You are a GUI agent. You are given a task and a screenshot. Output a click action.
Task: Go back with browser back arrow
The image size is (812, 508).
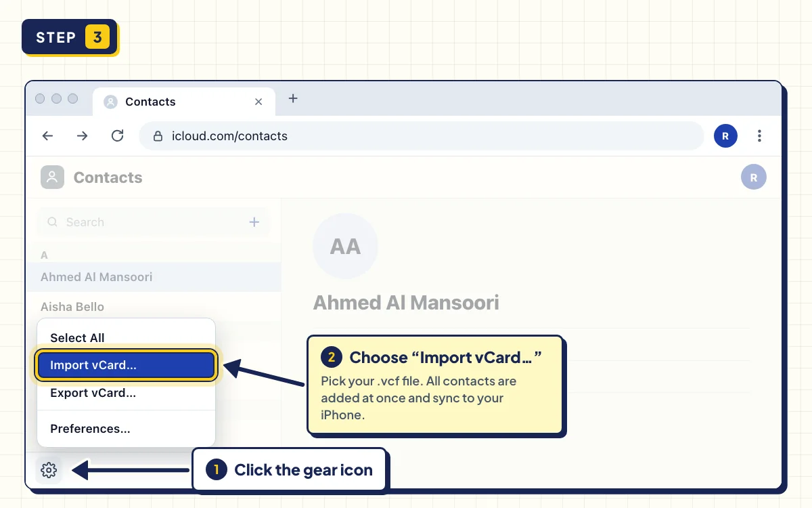point(47,136)
